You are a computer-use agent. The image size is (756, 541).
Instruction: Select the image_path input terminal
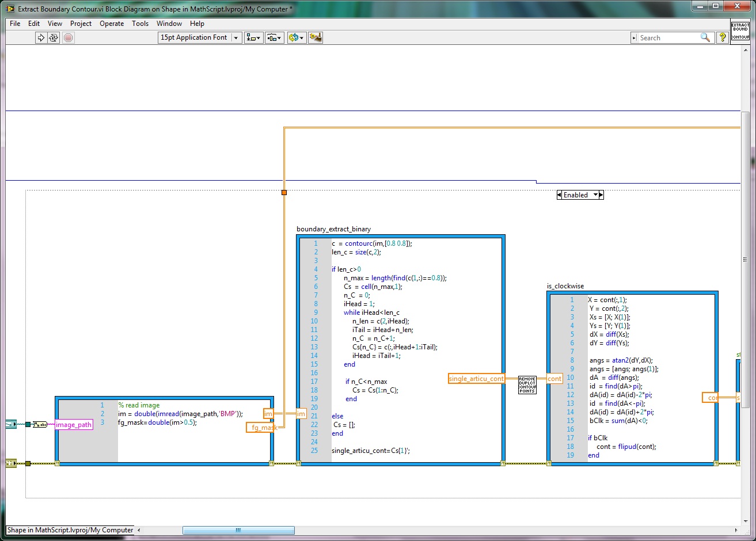tap(74, 425)
